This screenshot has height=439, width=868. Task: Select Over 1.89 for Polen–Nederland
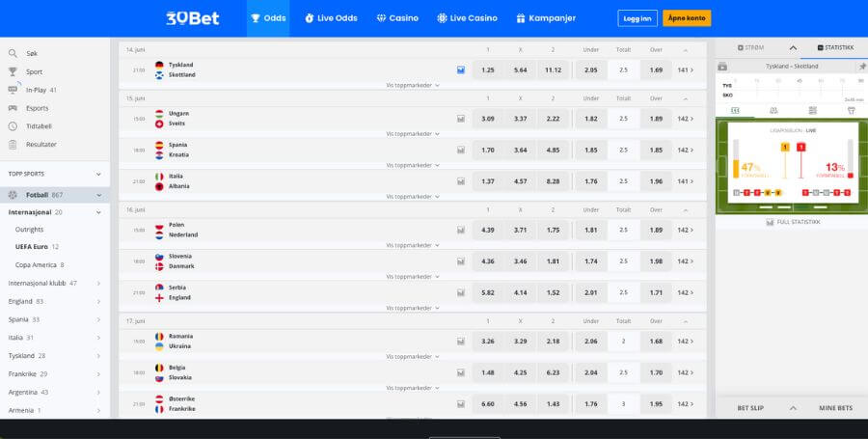[x=656, y=230]
